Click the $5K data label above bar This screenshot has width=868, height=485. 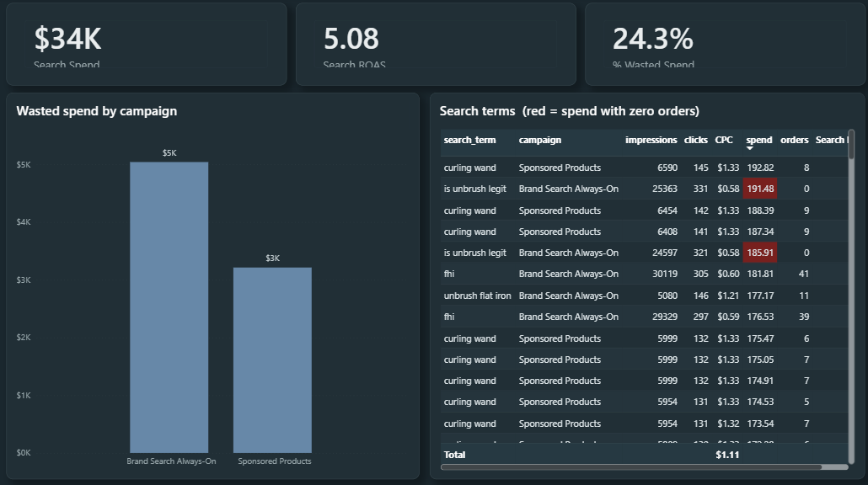click(x=169, y=153)
